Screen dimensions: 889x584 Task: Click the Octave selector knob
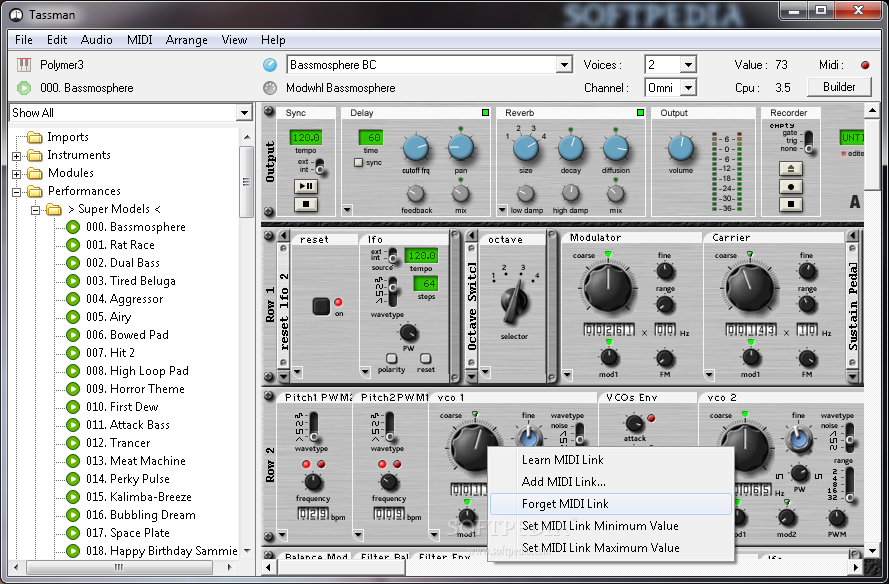tap(514, 301)
